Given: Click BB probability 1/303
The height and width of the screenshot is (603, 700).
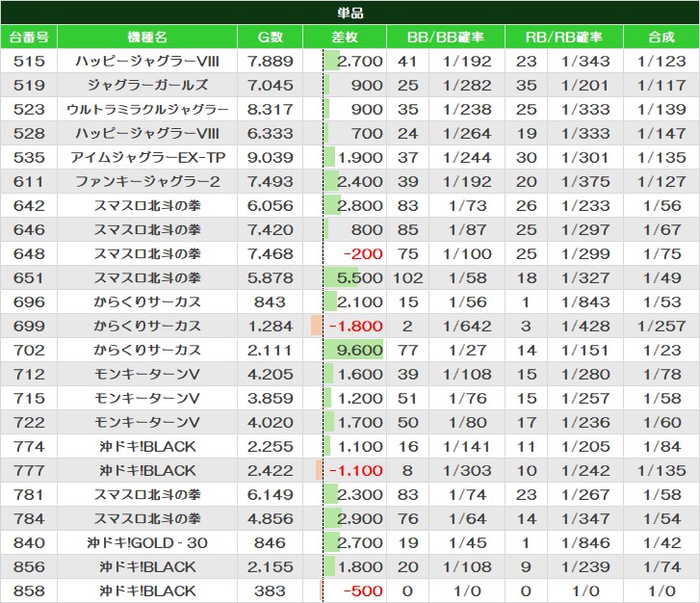Looking at the screenshot, I should (x=467, y=471).
